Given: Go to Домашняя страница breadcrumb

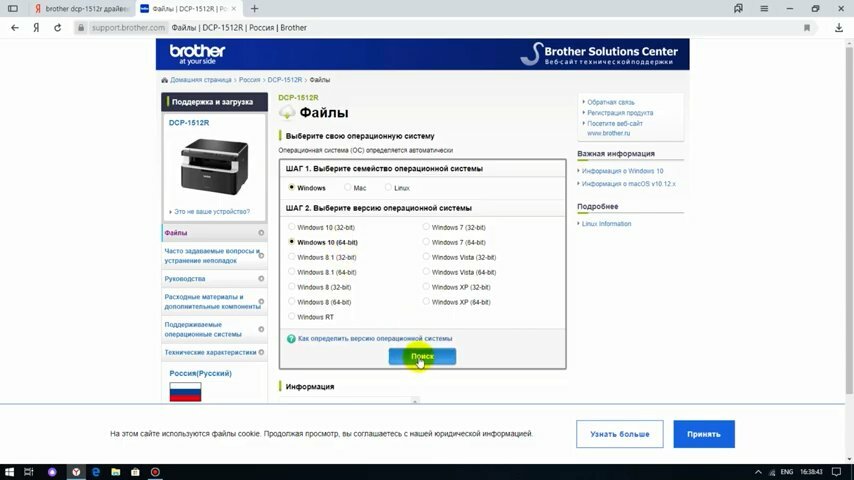Looking at the screenshot, I should [x=200, y=80].
